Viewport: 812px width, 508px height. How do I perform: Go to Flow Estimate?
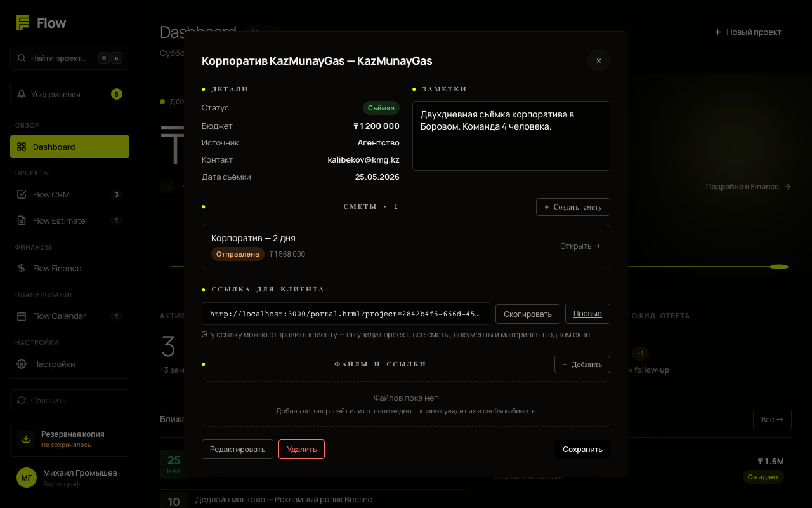70,220
